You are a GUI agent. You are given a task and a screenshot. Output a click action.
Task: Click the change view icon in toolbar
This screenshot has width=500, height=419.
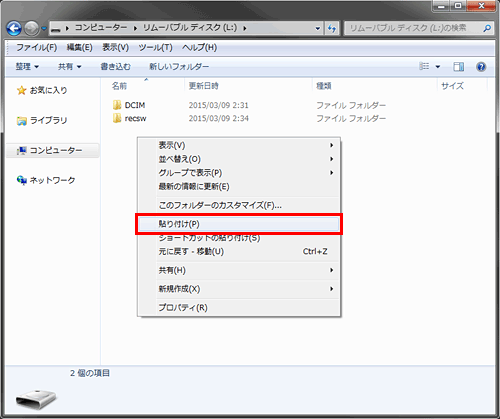tap(424, 66)
